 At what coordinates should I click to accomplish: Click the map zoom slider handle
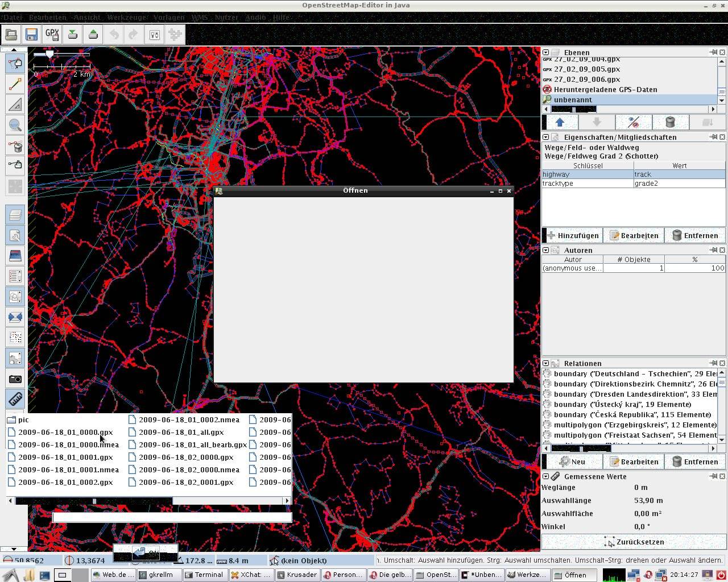[x=50, y=55]
